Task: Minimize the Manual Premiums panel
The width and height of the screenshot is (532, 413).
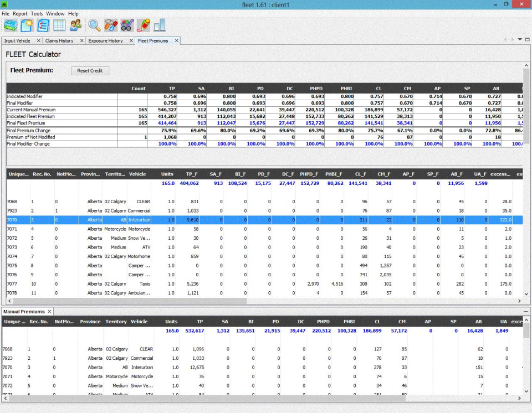Action: point(525,311)
